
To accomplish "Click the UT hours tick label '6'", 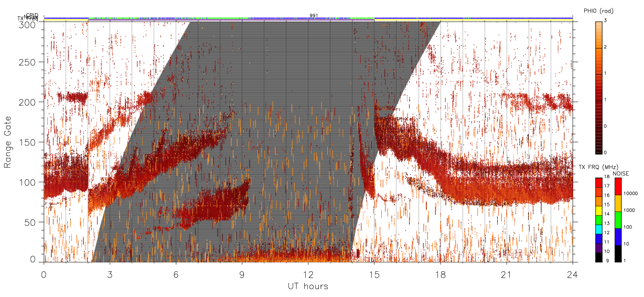I will pyautogui.click(x=176, y=274).
